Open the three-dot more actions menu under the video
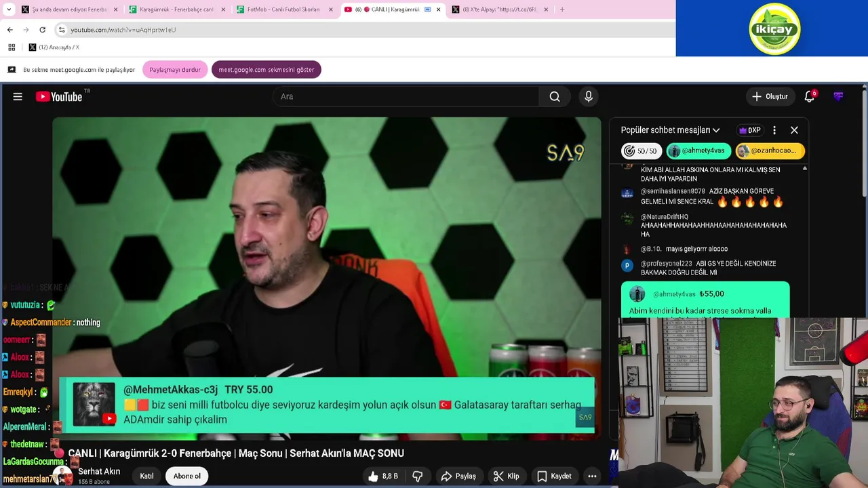 (592, 476)
